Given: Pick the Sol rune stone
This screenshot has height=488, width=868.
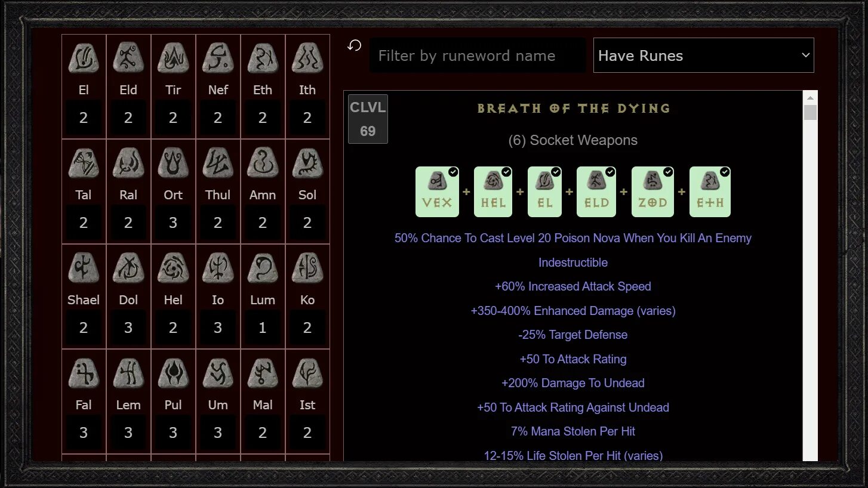Looking at the screenshot, I should coord(307,163).
